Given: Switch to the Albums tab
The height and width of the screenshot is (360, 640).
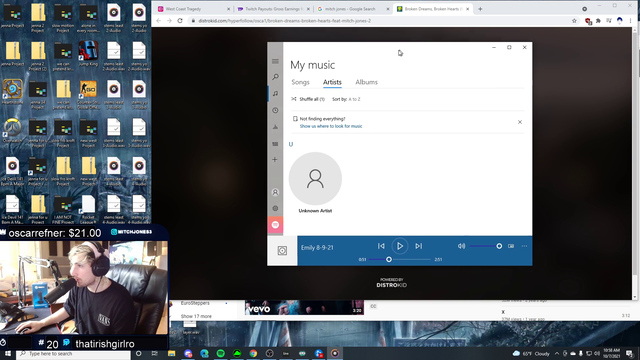Looking at the screenshot, I should (367, 82).
